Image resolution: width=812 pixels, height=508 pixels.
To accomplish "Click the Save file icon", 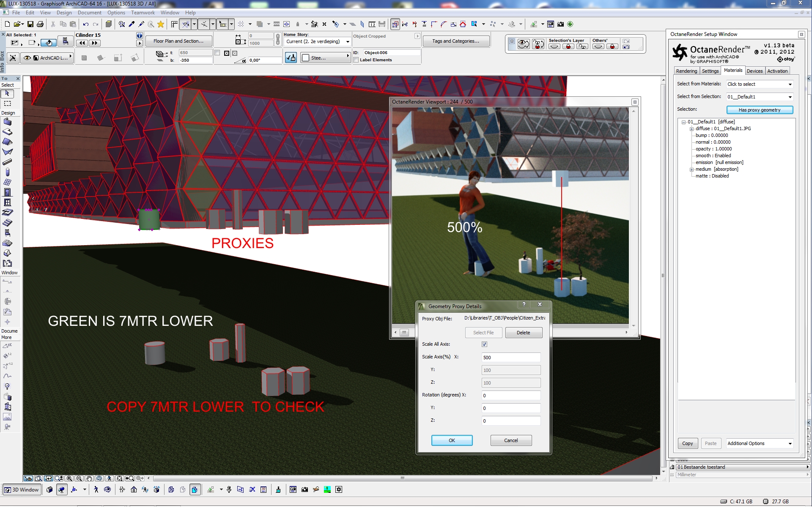I will tap(30, 24).
